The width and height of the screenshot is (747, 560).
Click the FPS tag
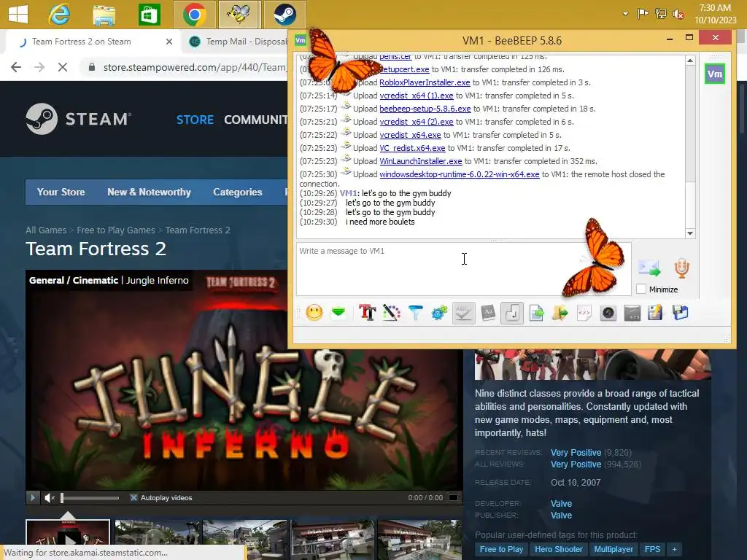(x=652, y=549)
